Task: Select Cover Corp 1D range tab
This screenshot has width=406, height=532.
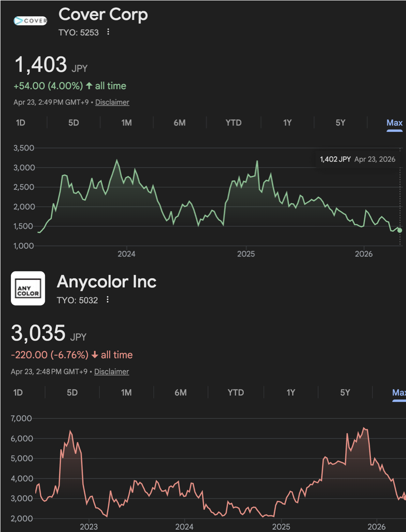Action: 20,122
